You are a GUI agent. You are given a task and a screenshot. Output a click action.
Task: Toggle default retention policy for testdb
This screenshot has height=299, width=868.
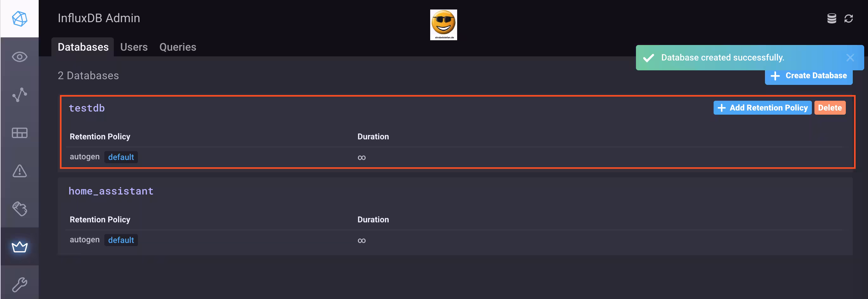click(x=121, y=157)
